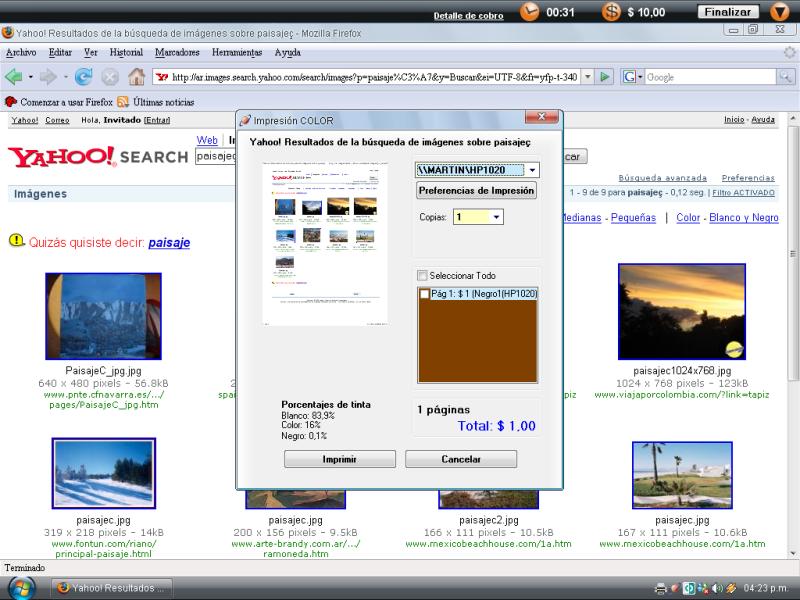Click the Firefox activity throbber in the menu bar
This screenshot has height=600, width=800.
pyautogui.click(x=789, y=52)
